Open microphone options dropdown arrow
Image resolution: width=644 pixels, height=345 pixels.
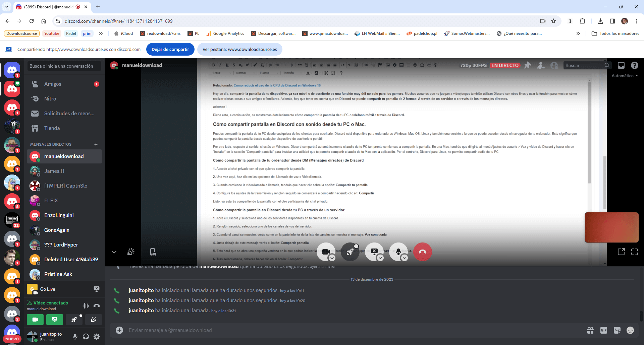tap(404, 258)
